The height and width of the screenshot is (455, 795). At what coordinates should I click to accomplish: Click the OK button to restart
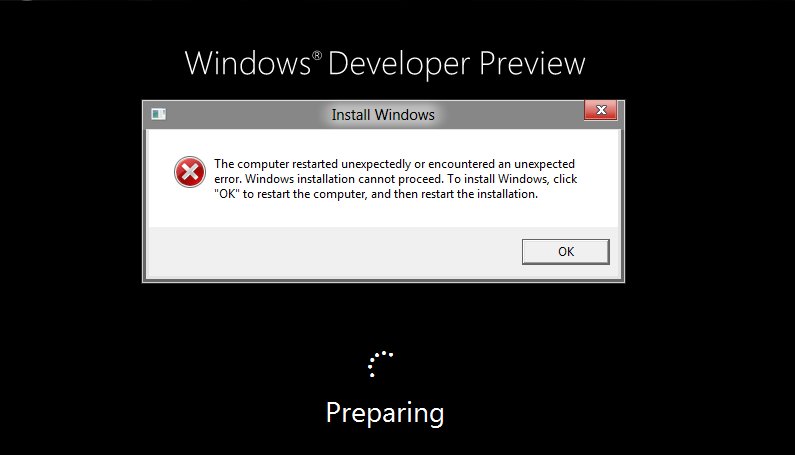[x=565, y=252]
